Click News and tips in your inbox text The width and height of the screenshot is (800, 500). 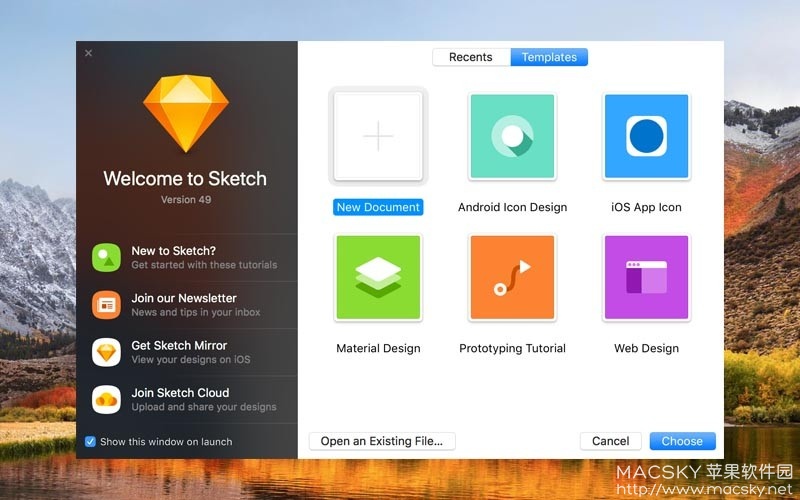pos(196,312)
